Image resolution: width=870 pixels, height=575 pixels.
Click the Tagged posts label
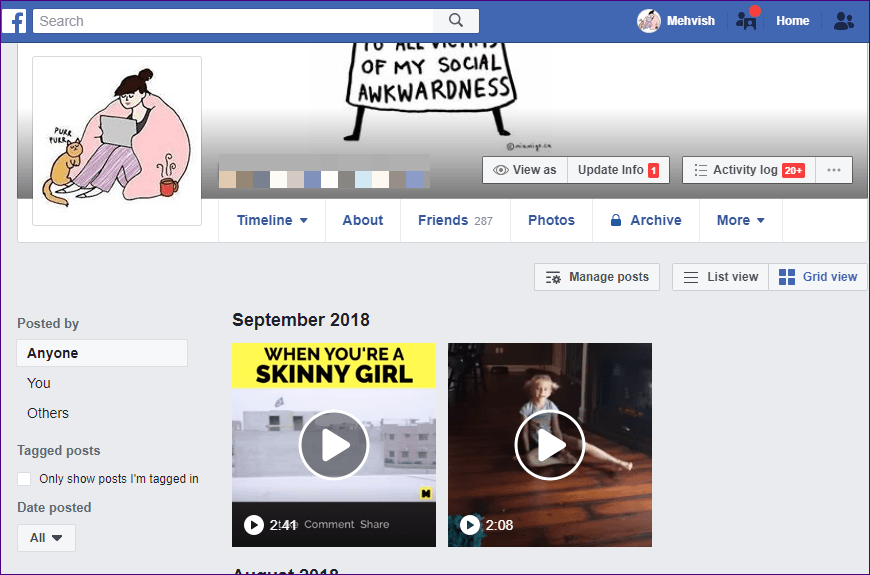(59, 451)
